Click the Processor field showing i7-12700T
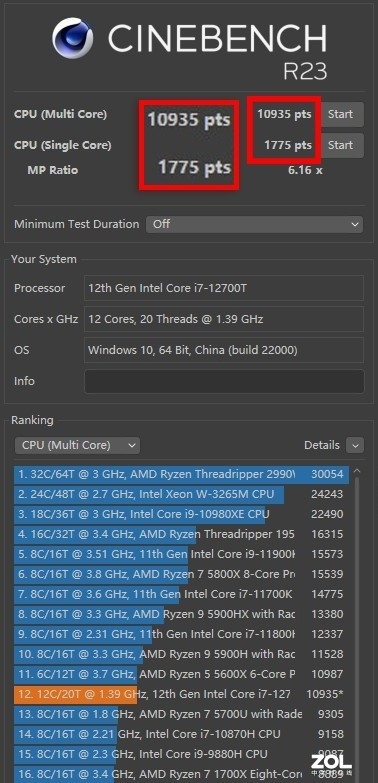 [x=224, y=288]
